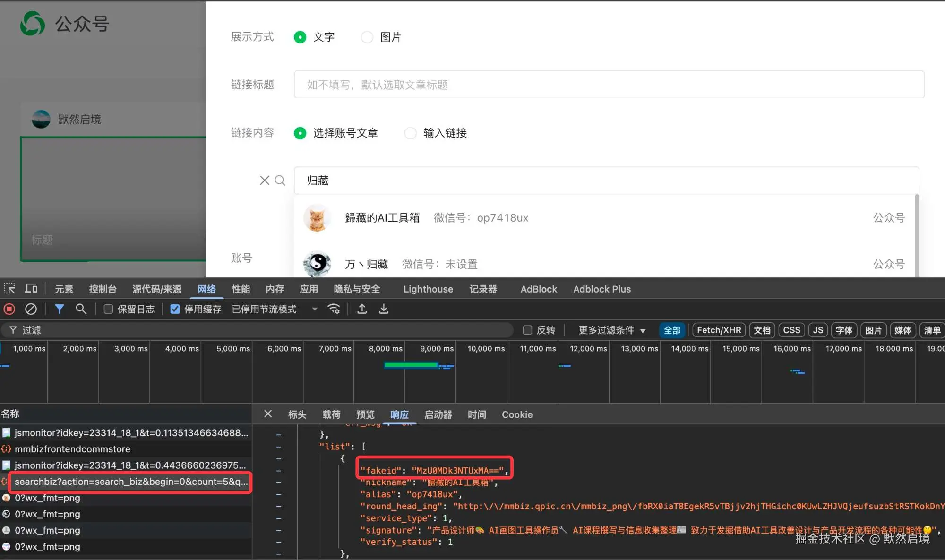
Task: Export HAR file with the download icon
Action: [x=383, y=309]
